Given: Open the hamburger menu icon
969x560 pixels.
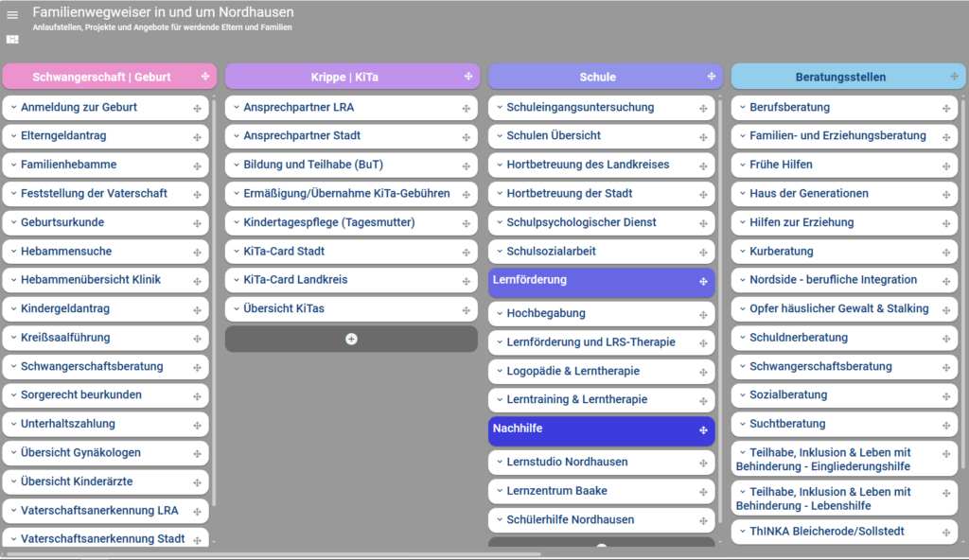Looking at the screenshot, I should [x=12, y=15].
